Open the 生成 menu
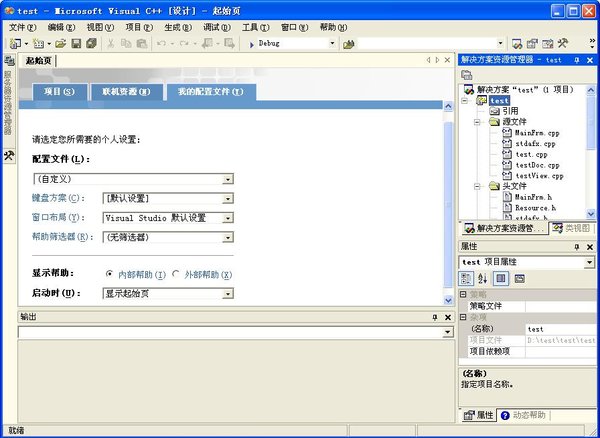This screenshot has height=438, width=600. [178, 27]
